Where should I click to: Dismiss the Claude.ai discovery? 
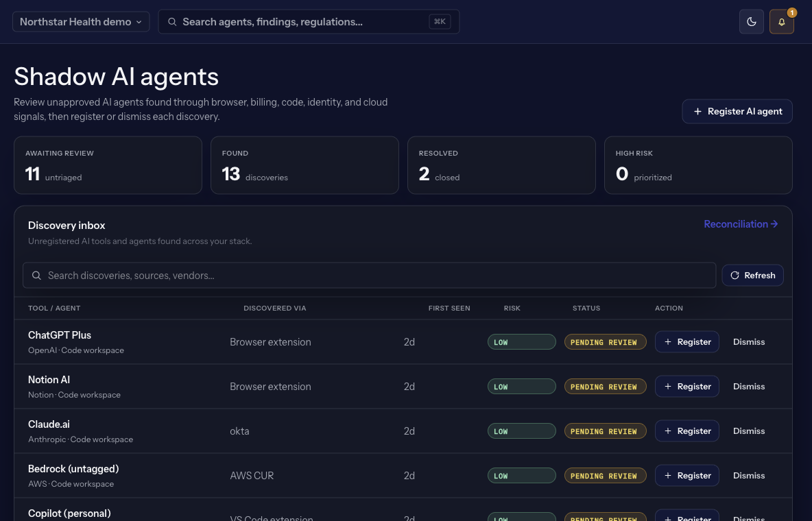coord(749,431)
